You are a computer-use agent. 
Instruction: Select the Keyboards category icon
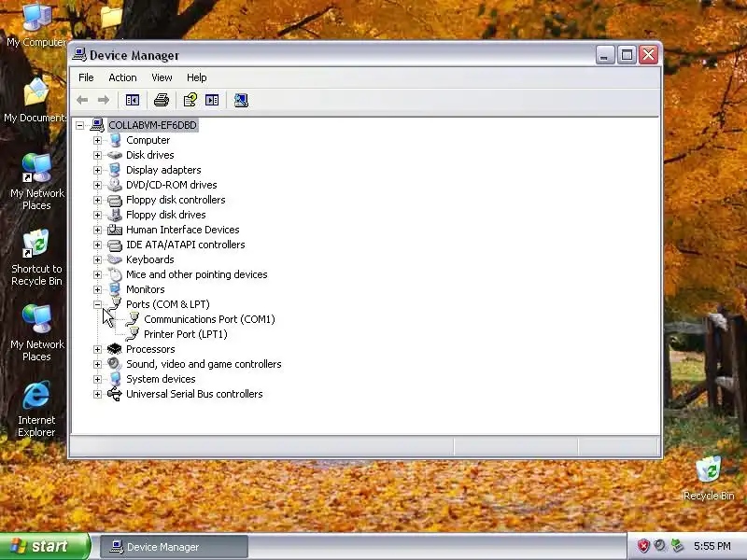coord(114,259)
